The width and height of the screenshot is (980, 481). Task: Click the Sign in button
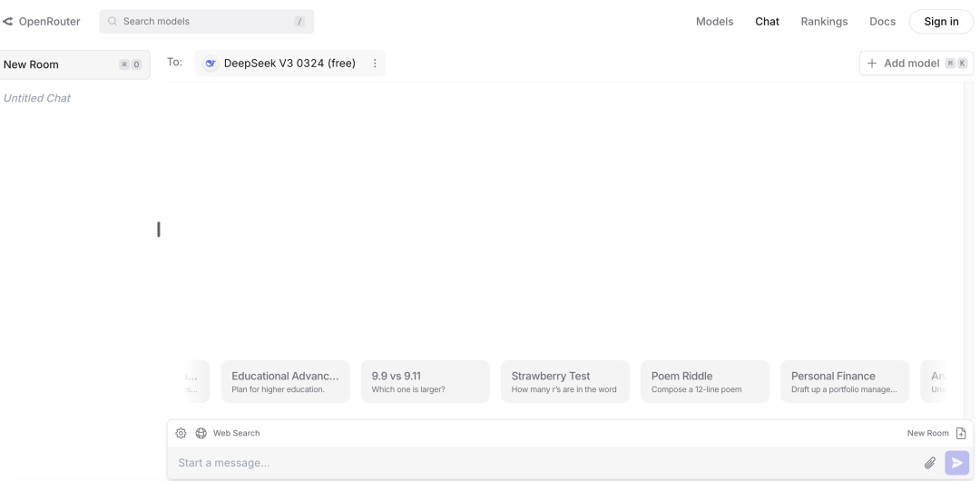coord(941,21)
